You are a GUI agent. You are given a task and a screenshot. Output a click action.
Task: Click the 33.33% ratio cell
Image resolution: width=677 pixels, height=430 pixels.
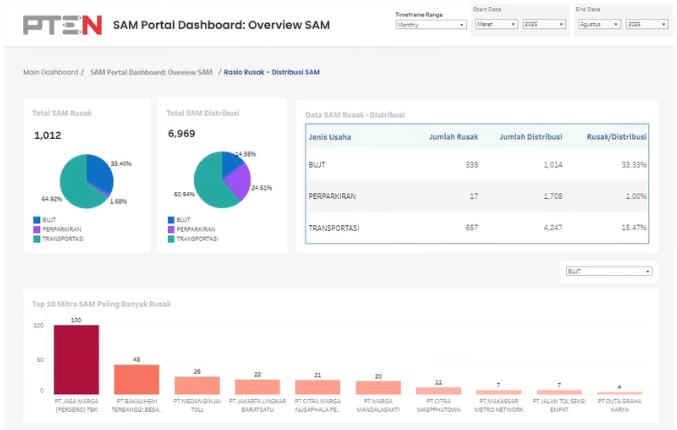pos(634,165)
